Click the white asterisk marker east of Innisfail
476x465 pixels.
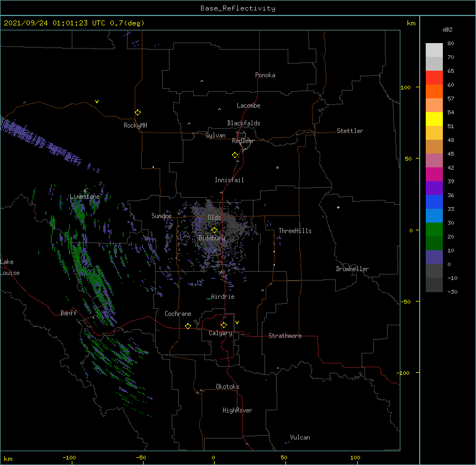[x=277, y=167]
